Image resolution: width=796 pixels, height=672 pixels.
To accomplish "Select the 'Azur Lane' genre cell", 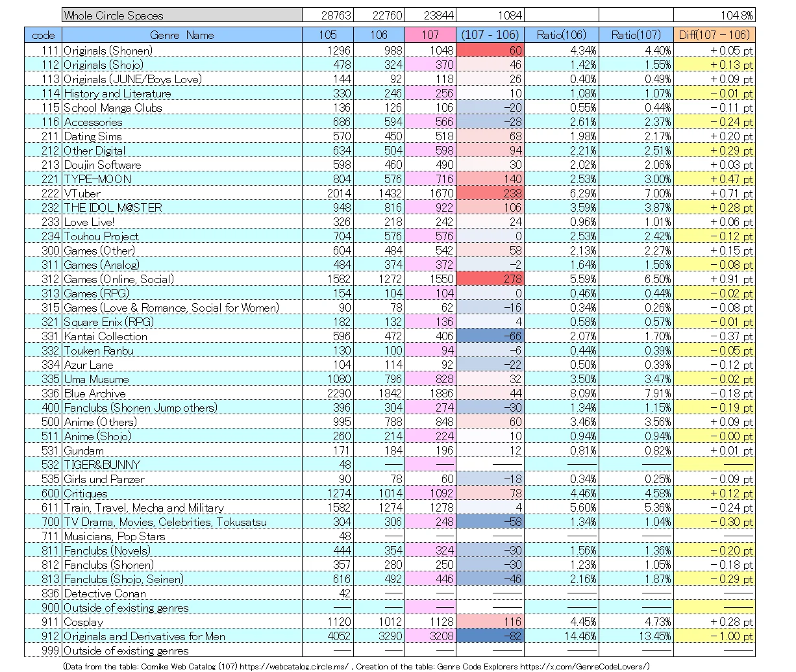I will click(182, 365).
